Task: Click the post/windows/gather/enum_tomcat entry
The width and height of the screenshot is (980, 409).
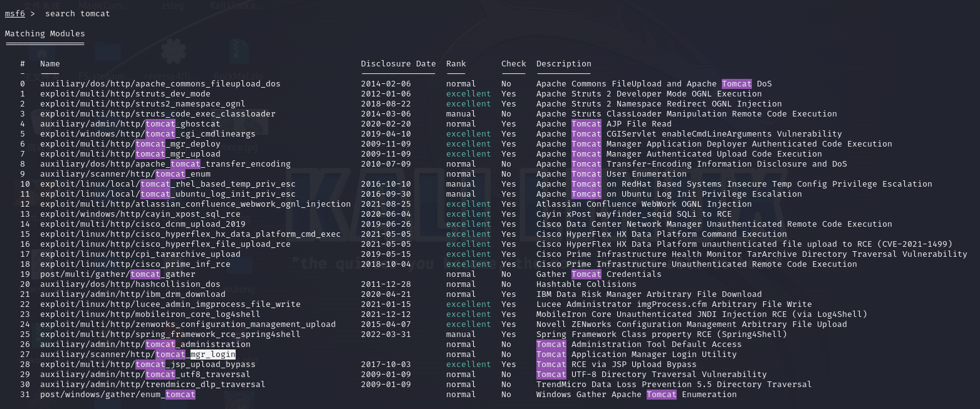Action: click(x=117, y=395)
